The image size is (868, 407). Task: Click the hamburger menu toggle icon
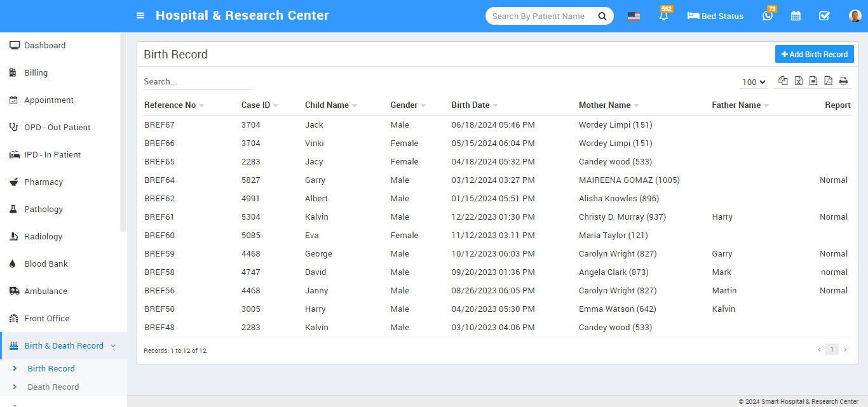[140, 16]
